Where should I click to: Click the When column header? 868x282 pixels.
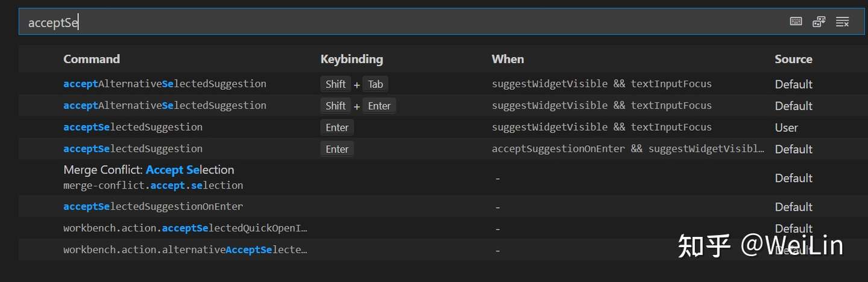(x=508, y=59)
